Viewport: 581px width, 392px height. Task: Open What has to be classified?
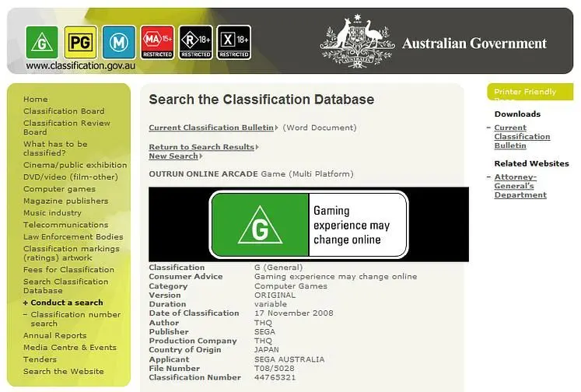tap(55, 149)
